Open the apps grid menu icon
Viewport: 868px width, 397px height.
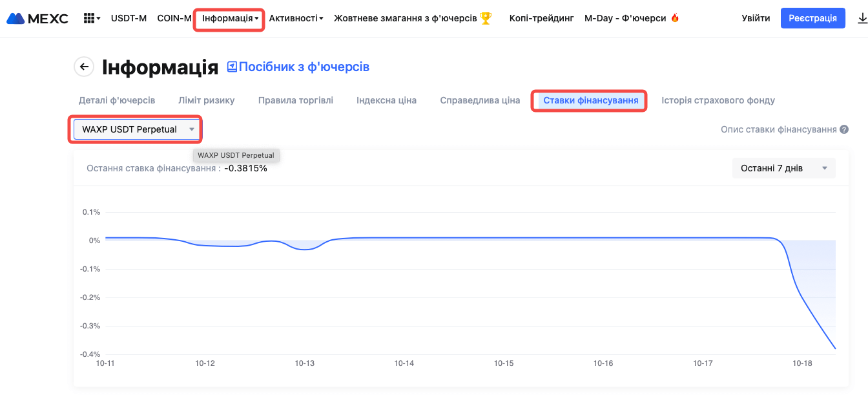92,18
